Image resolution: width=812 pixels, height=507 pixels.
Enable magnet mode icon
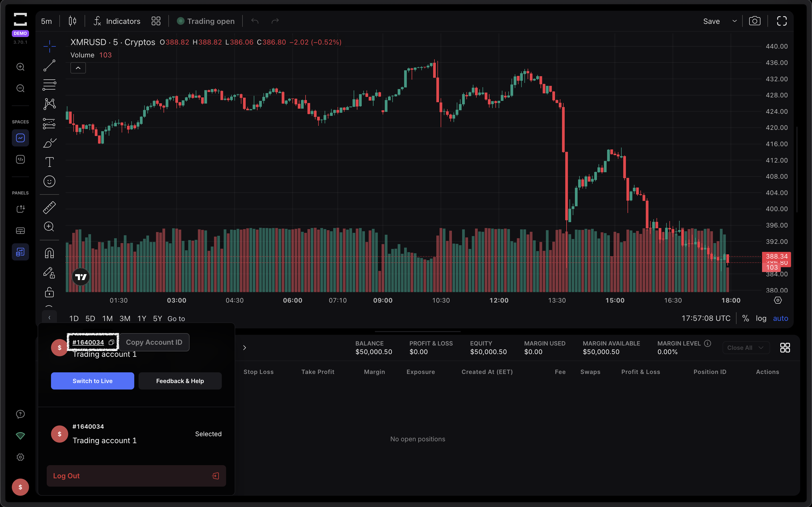pos(49,253)
